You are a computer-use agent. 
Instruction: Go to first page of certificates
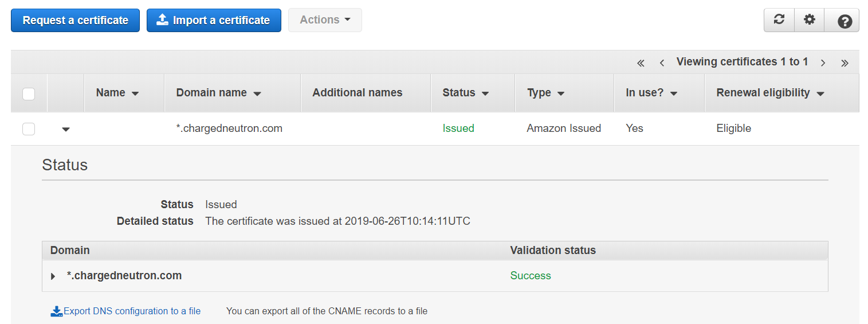(641, 63)
